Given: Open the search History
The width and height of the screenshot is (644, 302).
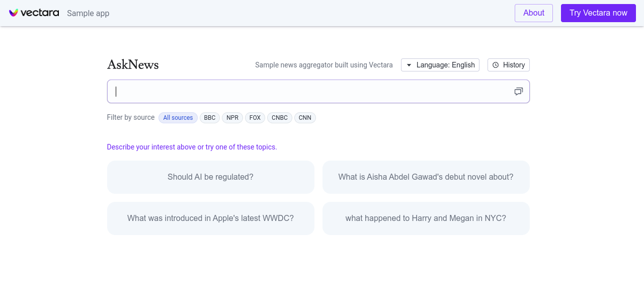Looking at the screenshot, I should pos(508,65).
